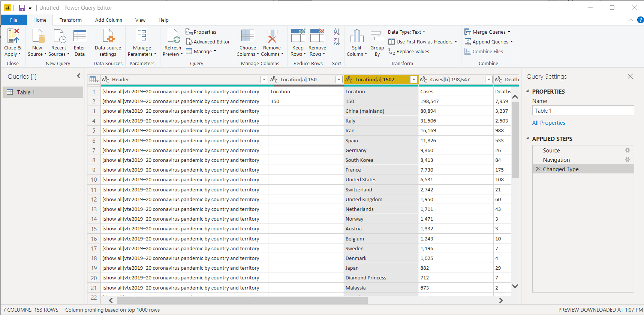Click the All Properties link
644x315 pixels.
(548, 123)
